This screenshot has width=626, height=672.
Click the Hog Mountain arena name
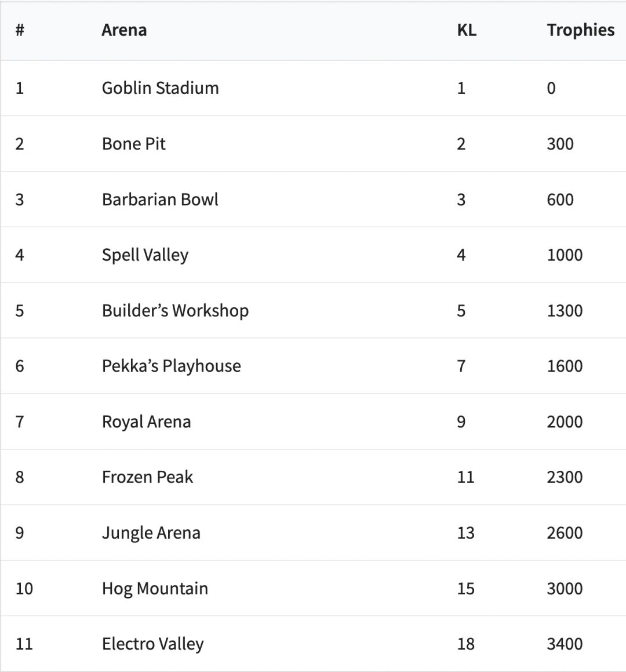[x=155, y=589]
